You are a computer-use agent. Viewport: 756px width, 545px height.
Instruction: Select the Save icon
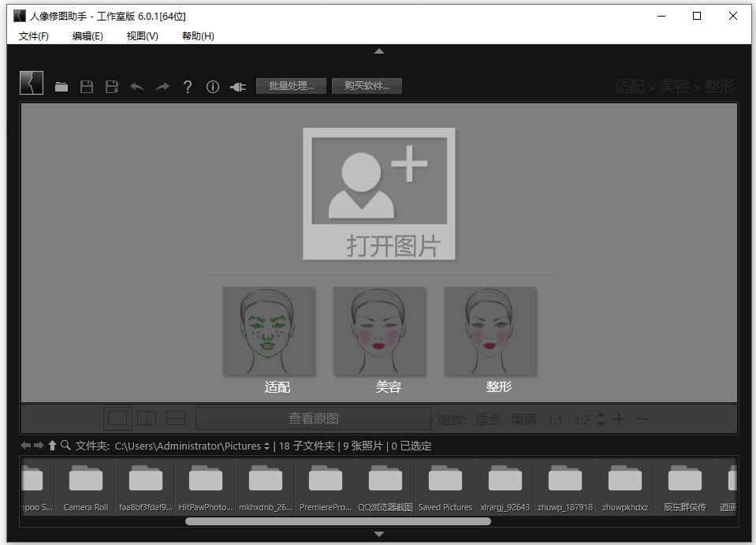tap(87, 86)
